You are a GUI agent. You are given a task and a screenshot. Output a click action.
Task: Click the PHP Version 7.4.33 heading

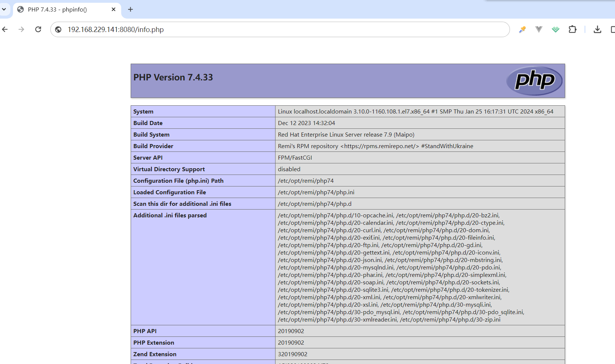tap(173, 77)
